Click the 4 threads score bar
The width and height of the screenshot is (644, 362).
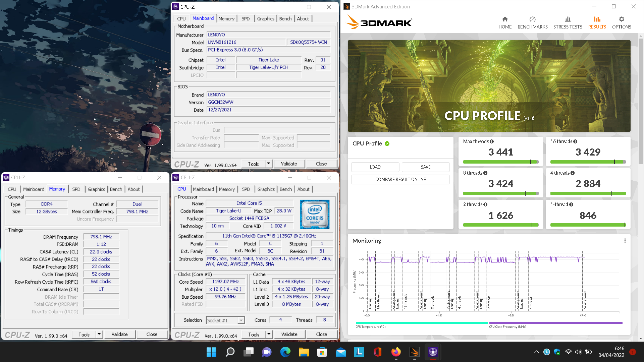point(588,193)
